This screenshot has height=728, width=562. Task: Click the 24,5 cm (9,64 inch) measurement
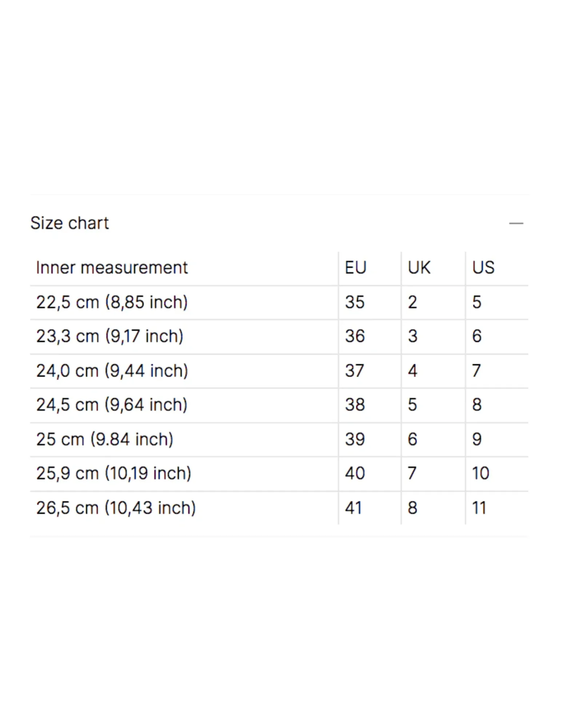click(112, 405)
